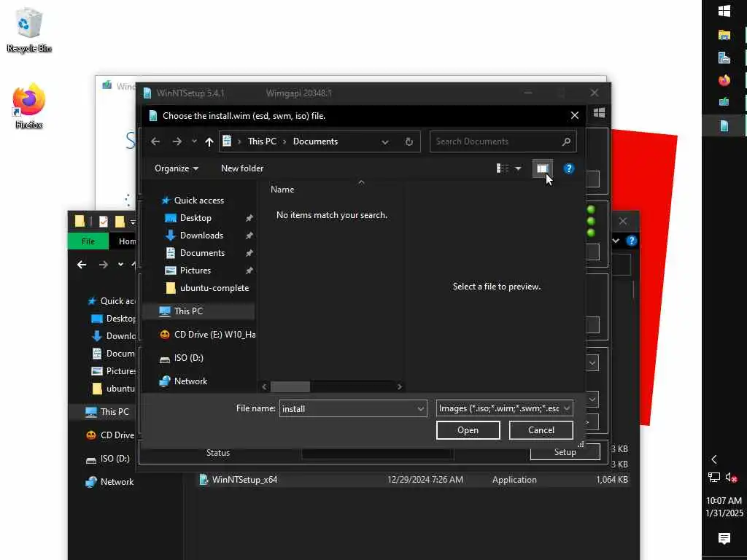Click the muted volume tray icon
Image resolution: width=747 pixels, height=560 pixels.
point(731,478)
